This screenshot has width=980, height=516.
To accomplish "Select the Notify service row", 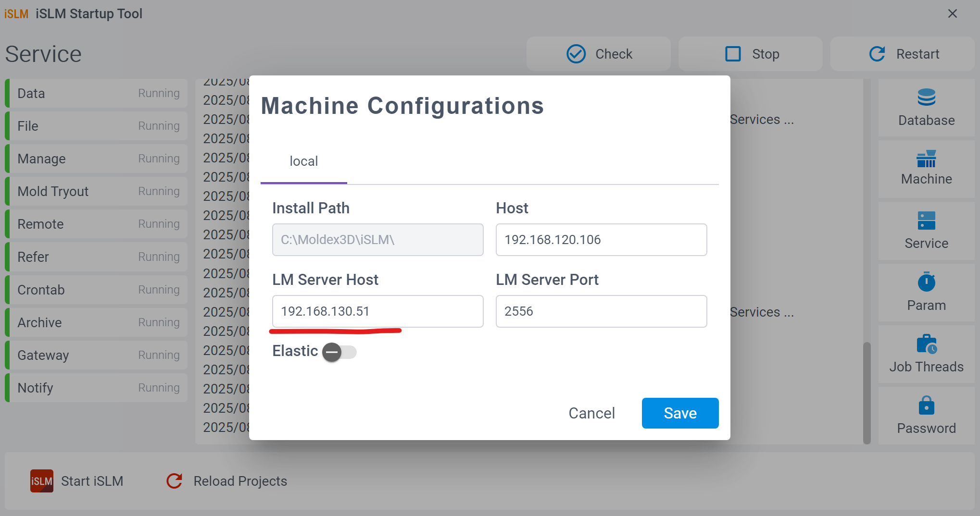I will coord(96,388).
